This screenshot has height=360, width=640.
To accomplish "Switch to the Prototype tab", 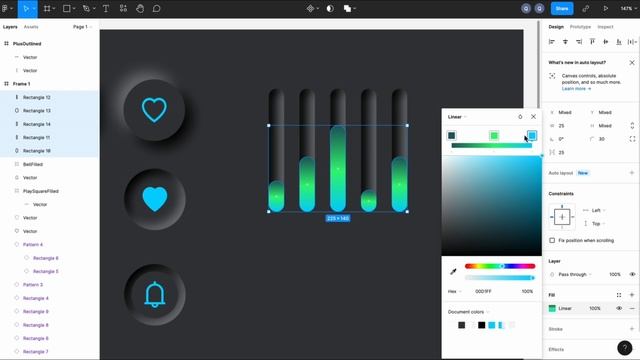I will 580,27.
